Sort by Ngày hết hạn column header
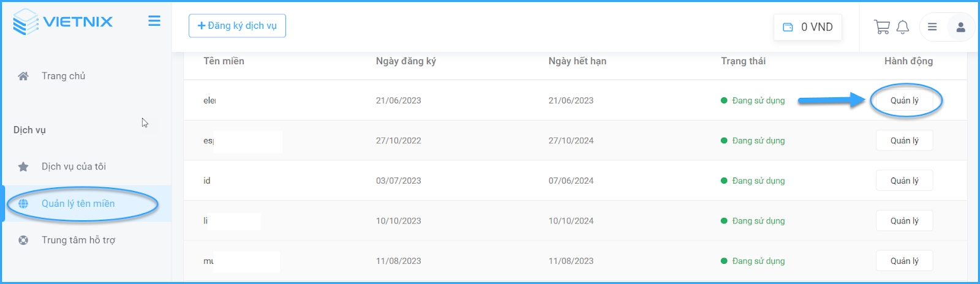Screen dimensions: 980x284 pos(577,61)
